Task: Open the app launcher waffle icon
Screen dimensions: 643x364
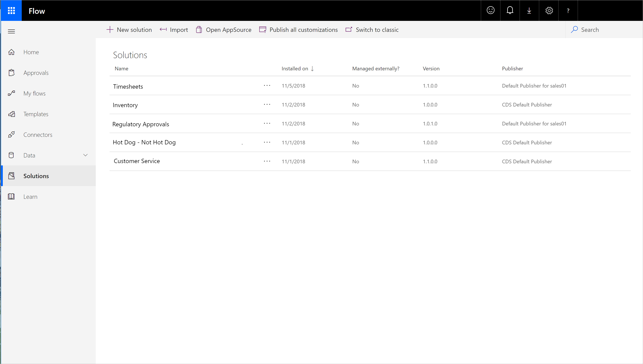Action: click(11, 11)
